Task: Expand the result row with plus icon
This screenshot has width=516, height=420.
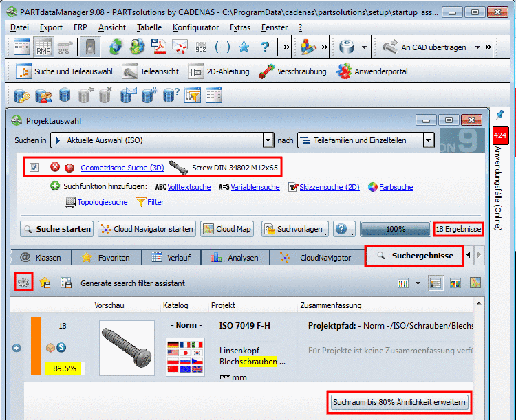Action: click(x=17, y=348)
